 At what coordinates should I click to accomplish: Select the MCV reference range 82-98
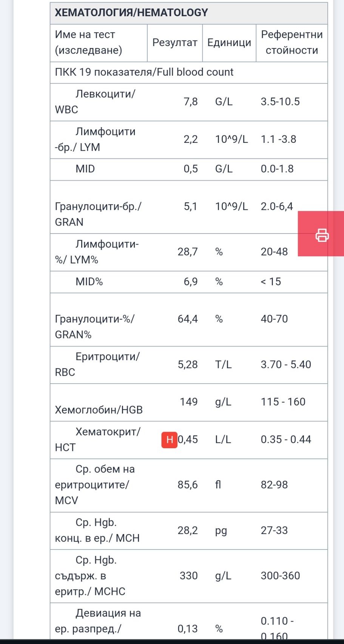274,485
